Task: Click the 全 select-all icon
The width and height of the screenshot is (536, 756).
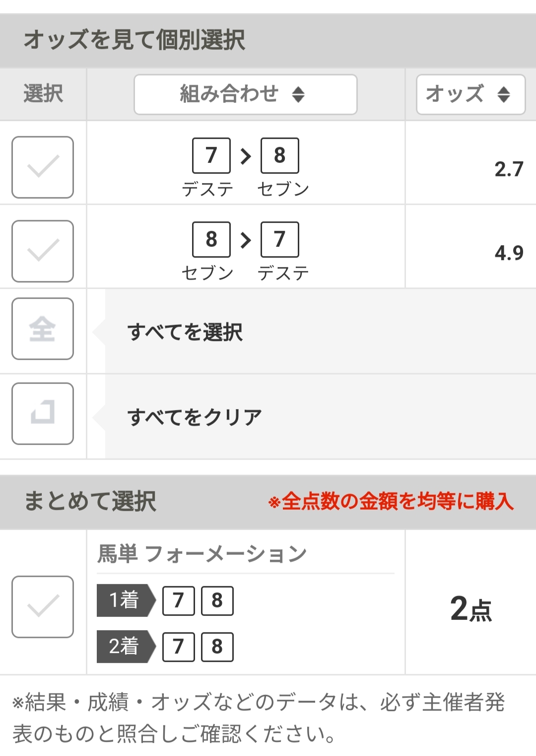Action: (43, 329)
